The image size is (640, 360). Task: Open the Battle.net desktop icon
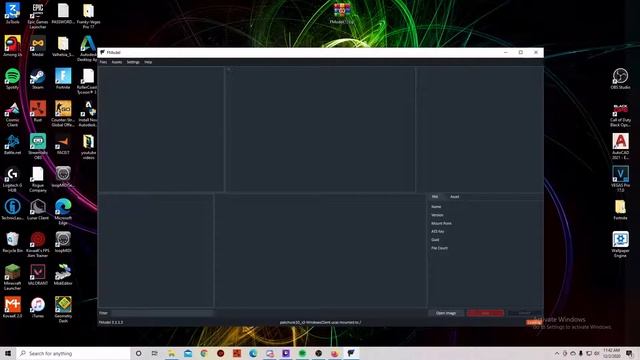point(12,144)
